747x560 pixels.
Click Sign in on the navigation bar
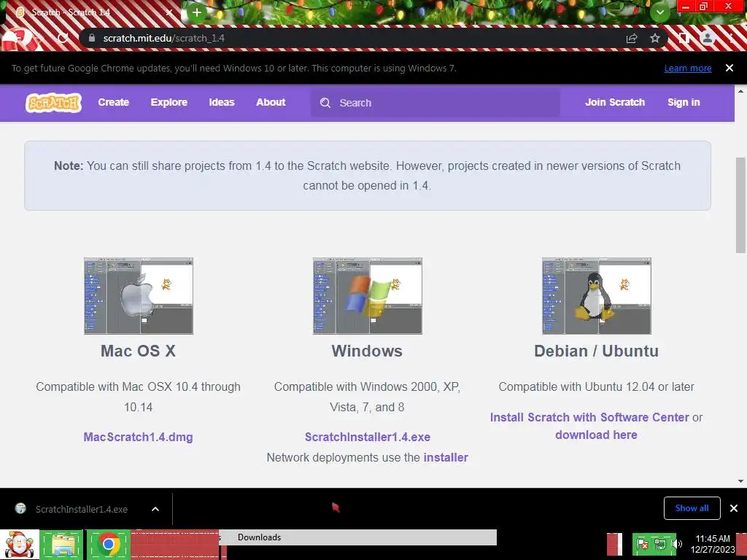tap(684, 102)
